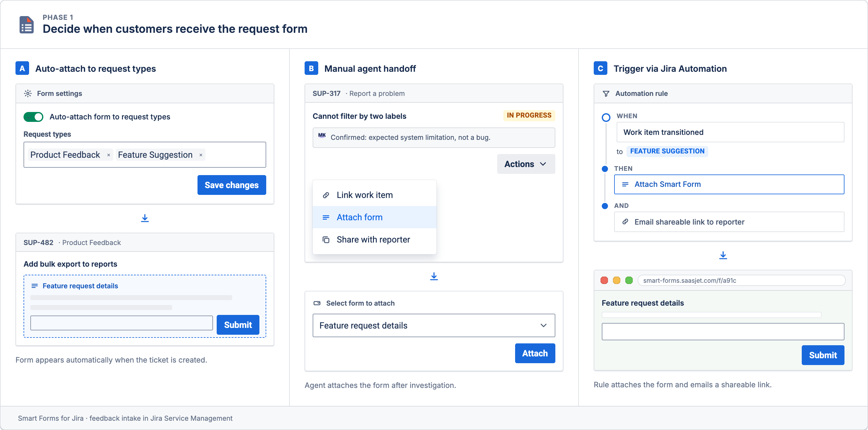Click the link icon beside Email shareable link
Image resolution: width=868 pixels, height=430 pixels.
[x=625, y=221]
